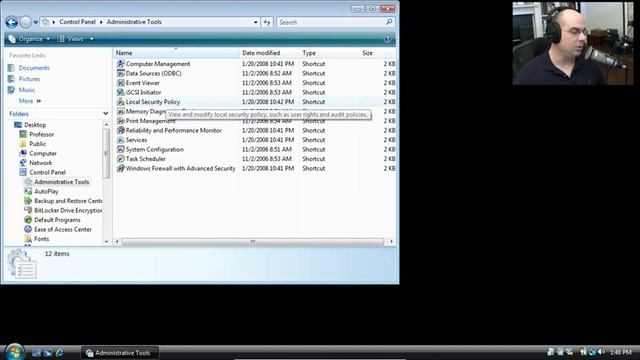Select Ease of Access Center tree item
Image resolution: width=640 pixels, height=360 pixels.
63,229
